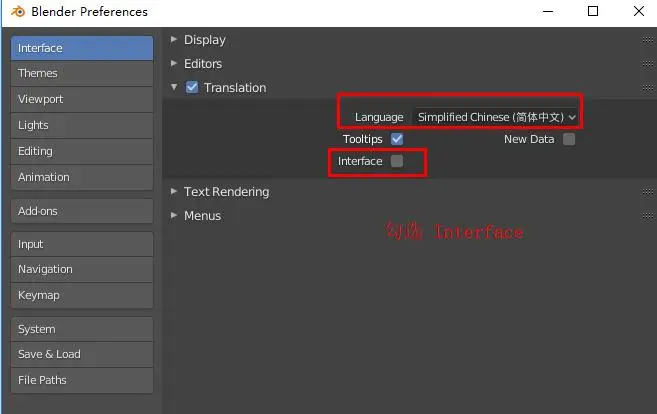
Task: Enable the New Data translation checkbox
Action: point(569,139)
